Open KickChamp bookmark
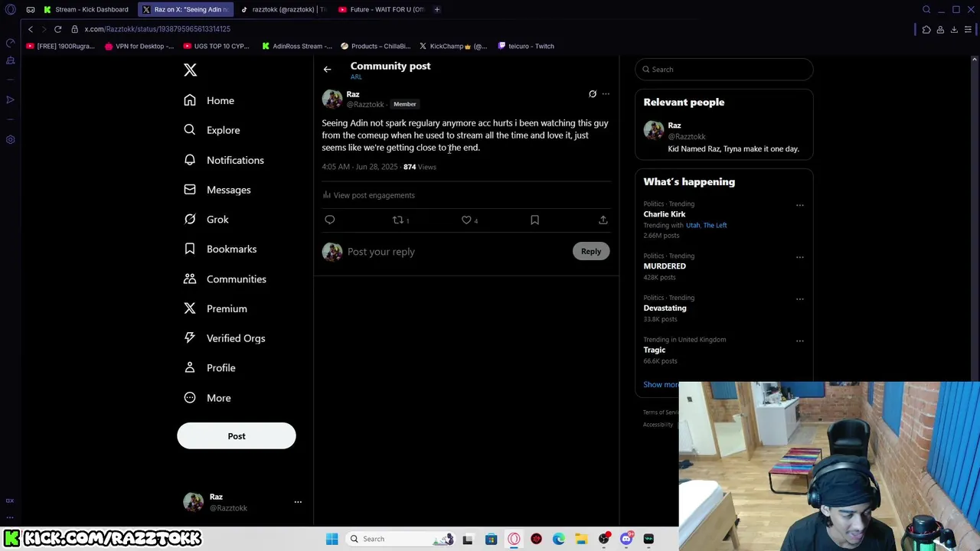This screenshot has height=551, width=980. [453, 46]
